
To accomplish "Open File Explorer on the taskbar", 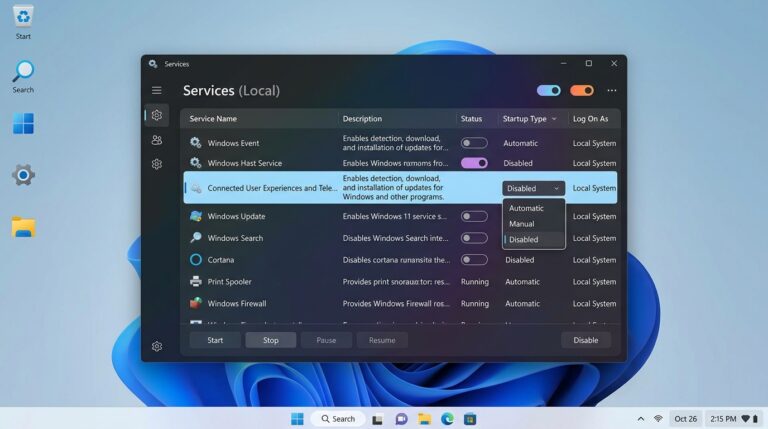I will [x=424, y=419].
